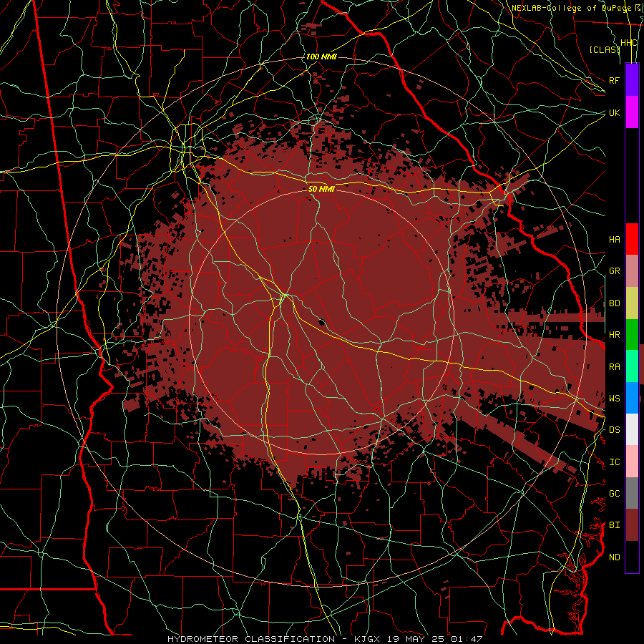The height and width of the screenshot is (644, 644).
Task: Click the HA legend label
Action: tap(615, 240)
